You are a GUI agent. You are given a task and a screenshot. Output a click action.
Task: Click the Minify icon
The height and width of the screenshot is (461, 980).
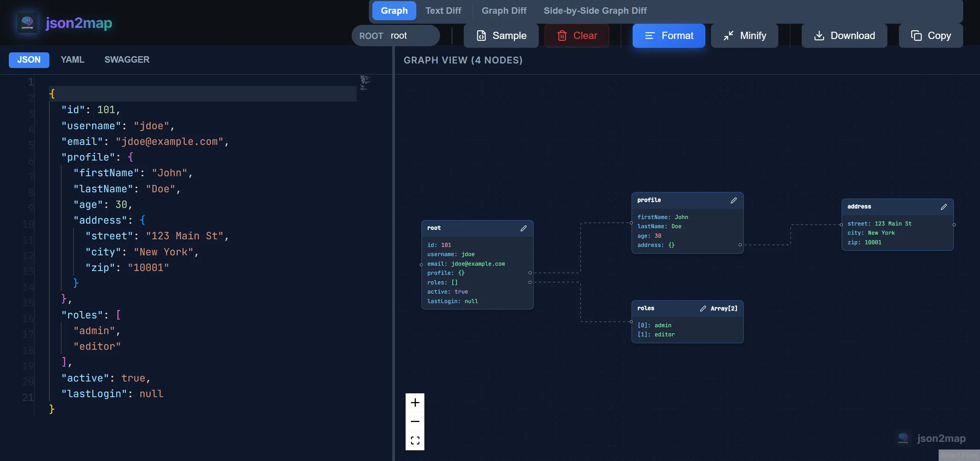coord(729,36)
